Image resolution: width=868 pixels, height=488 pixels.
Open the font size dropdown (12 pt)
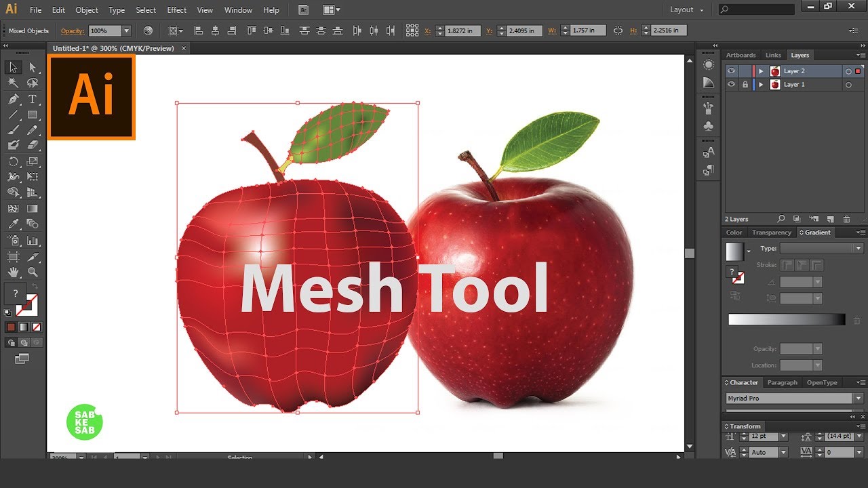click(x=783, y=436)
